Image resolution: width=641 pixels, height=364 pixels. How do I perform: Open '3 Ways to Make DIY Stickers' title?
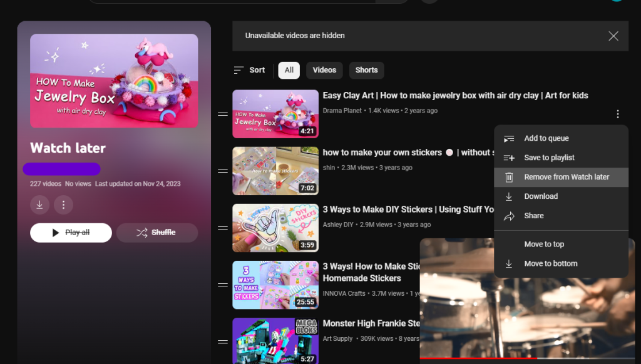tap(408, 210)
